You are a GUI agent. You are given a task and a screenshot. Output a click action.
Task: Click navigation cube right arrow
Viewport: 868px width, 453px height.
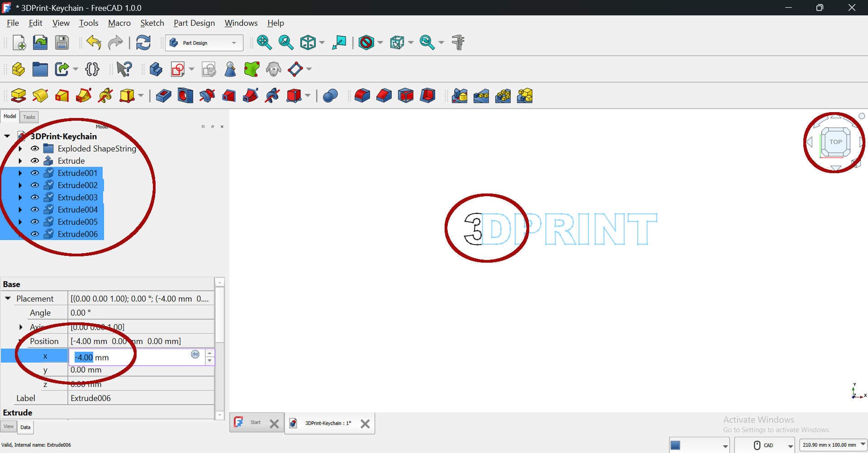coord(861,142)
